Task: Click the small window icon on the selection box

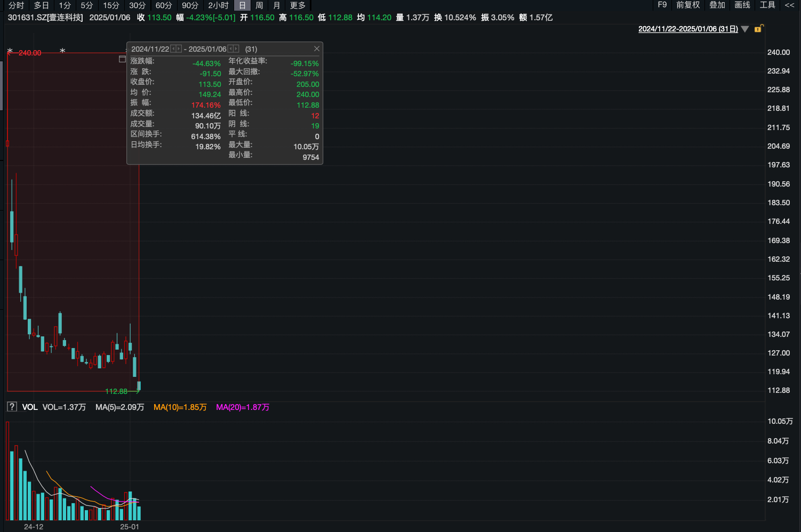Action: pos(122,59)
